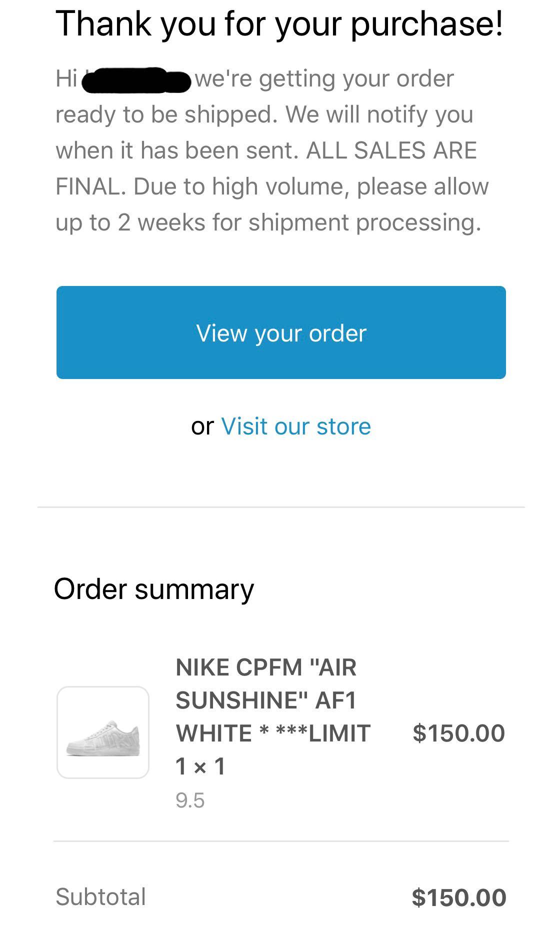Click the Order summary heading
560x934 pixels.
tap(153, 589)
